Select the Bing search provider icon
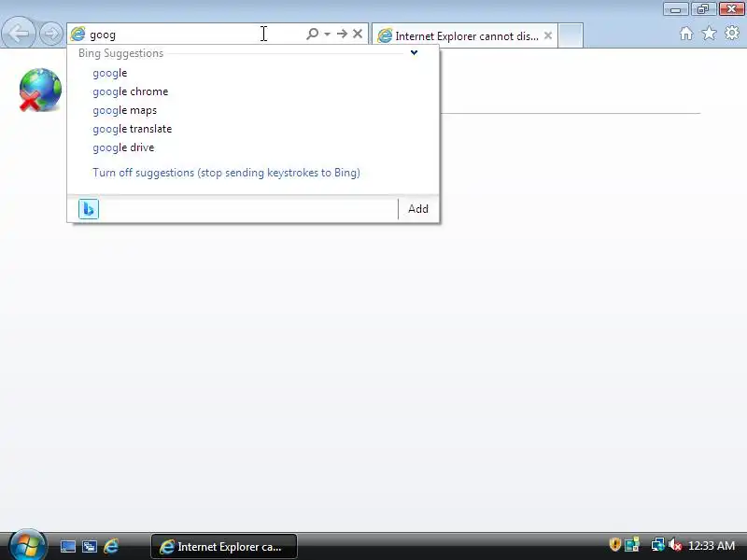747x560 pixels. pyautogui.click(x=89, y=209)
